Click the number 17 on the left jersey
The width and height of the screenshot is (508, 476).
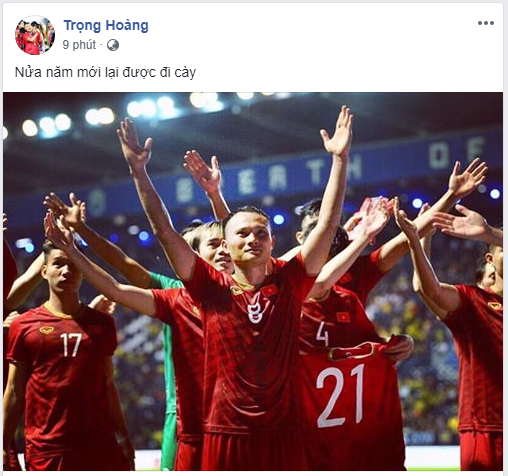71,345
